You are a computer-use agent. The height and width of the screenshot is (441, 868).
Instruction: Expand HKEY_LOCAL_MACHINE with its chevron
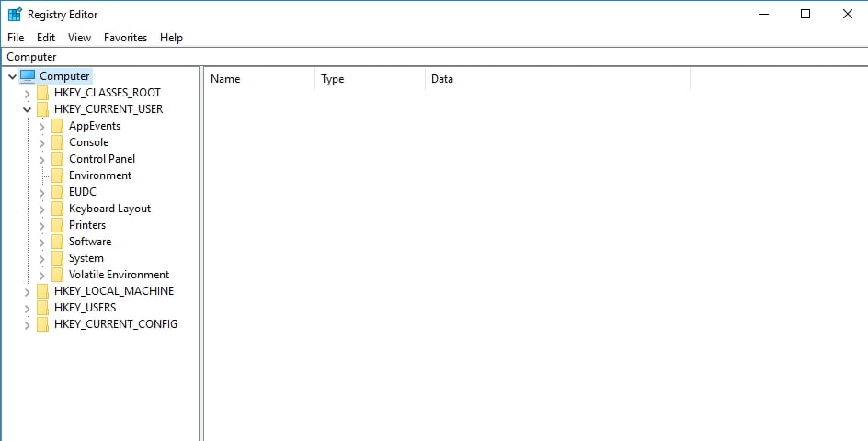(x=28, y=292)
